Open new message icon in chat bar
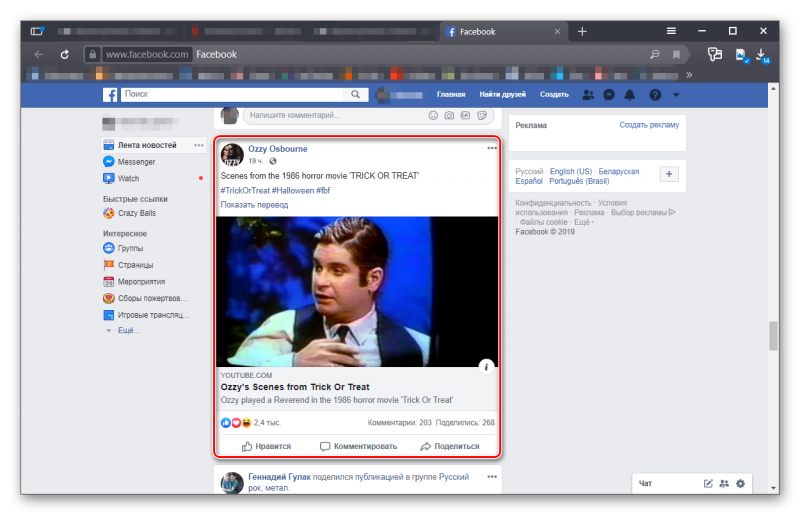Viewport: 800px width, 515px height. pos(708,483)
